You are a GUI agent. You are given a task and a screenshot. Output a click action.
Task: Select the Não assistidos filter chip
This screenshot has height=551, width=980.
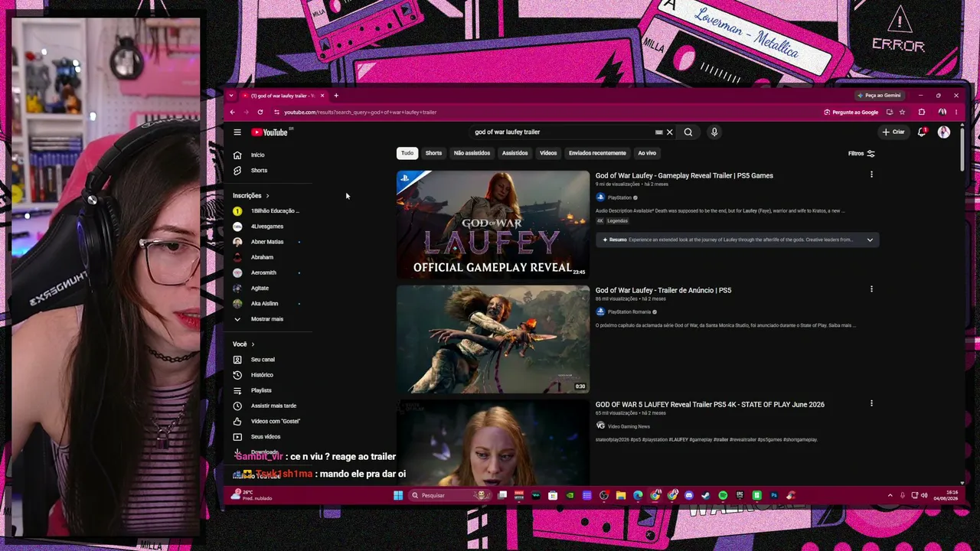pyautogui.click(x=472, y=153)
